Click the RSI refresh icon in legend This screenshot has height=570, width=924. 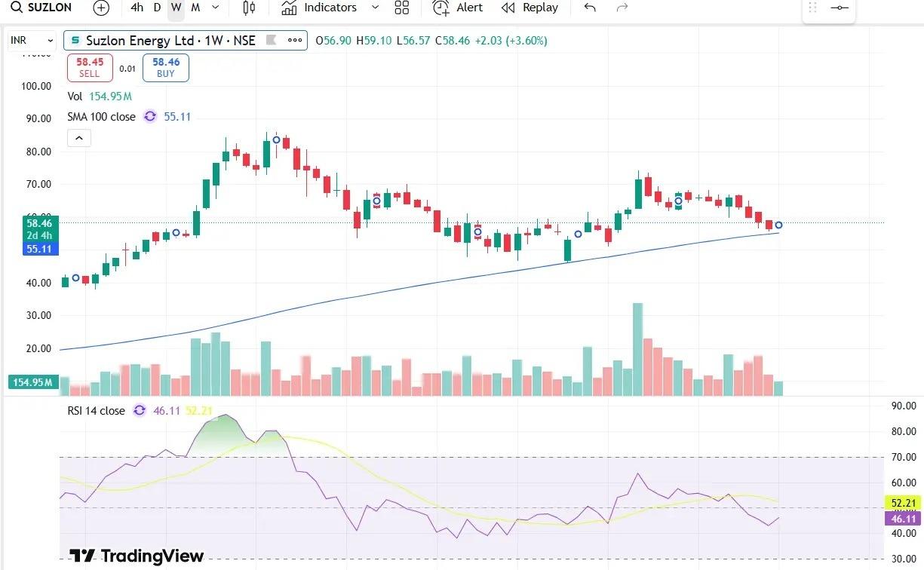[x=139, y=411]
